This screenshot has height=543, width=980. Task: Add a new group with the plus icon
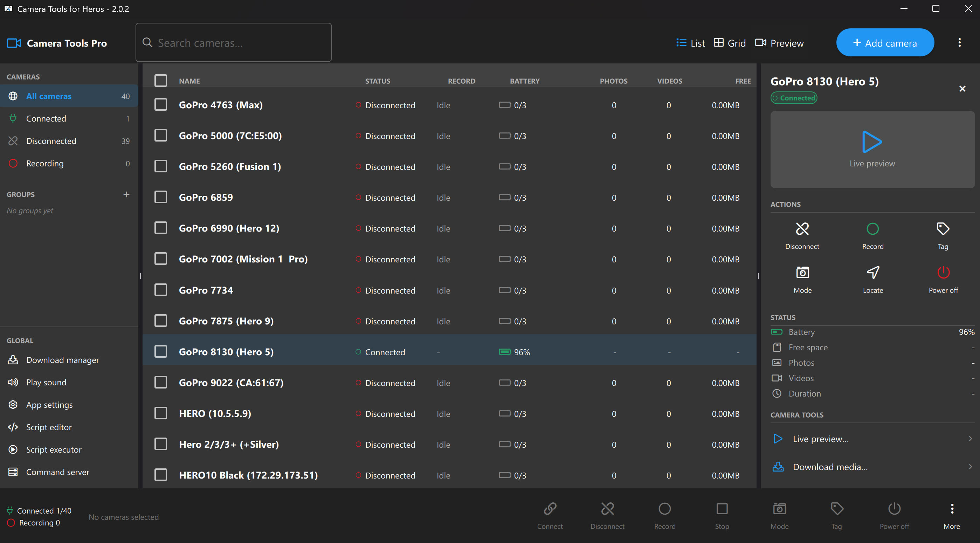126,194
